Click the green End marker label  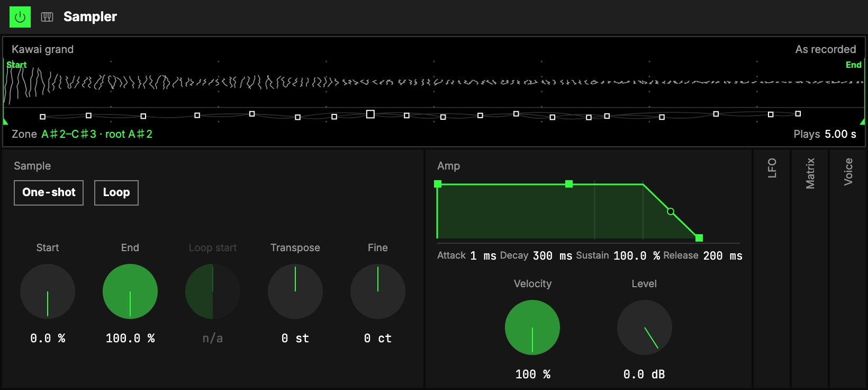tap(854, 65)
